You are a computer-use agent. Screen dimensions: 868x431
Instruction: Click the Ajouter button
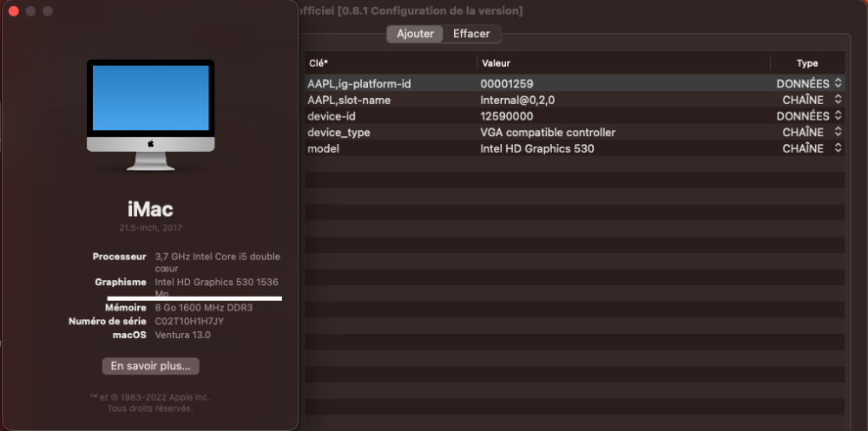tap(415, 34)
